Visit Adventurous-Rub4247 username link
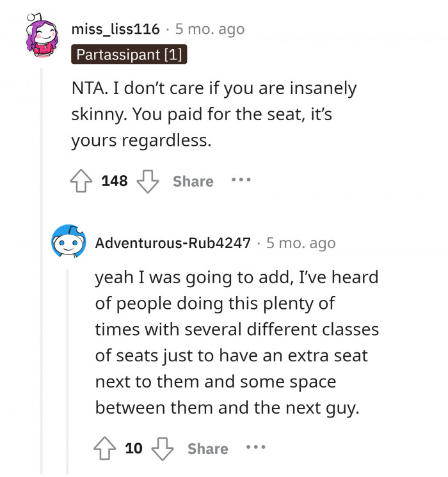The image size is (448, 477). pos(173,243)
